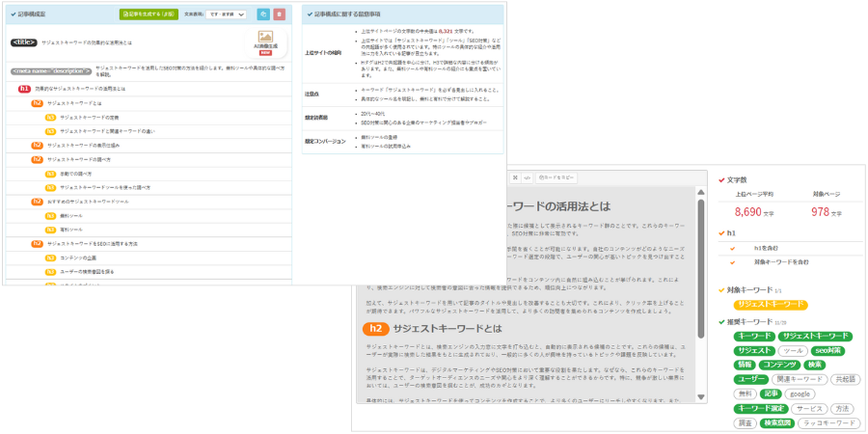Click the green コンテンツ keyword chip
This screenshot has height=434, width=868.
click(x=779, y=366)
